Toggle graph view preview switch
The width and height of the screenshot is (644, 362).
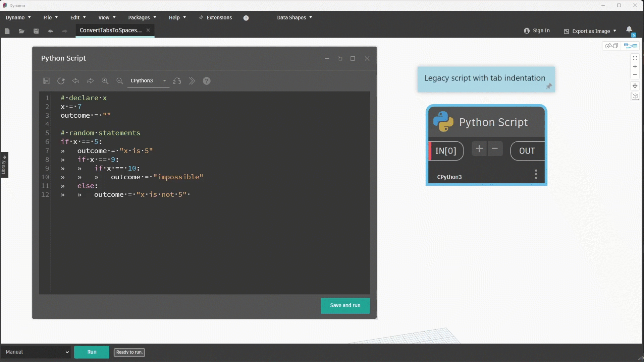[x=631, y=46]
